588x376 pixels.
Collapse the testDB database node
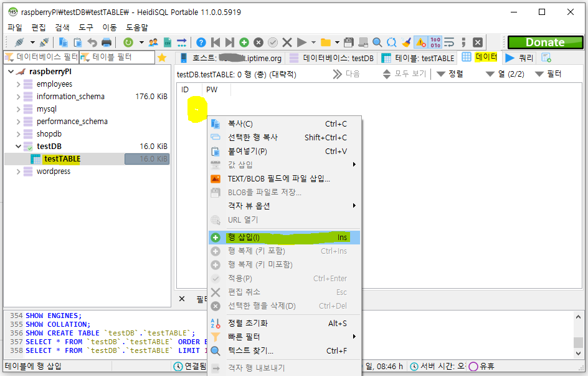[18, 147]
